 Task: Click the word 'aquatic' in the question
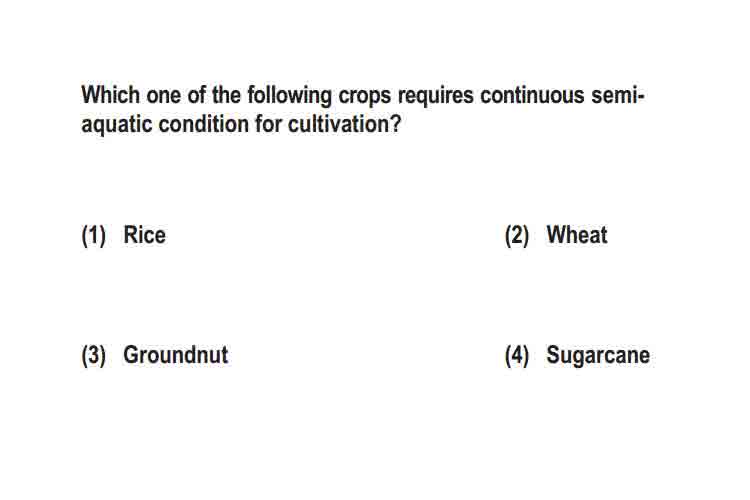116,125
